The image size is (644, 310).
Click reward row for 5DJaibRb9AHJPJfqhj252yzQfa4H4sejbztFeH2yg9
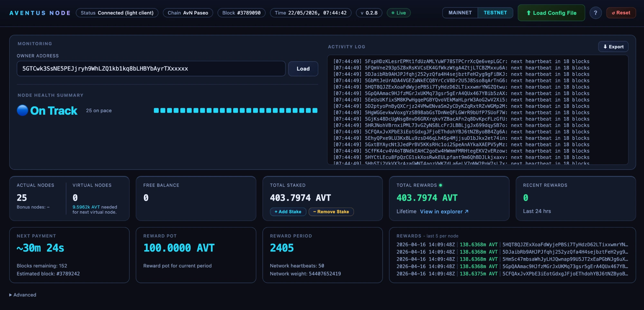pyautogui.click(x=512, y=252)
